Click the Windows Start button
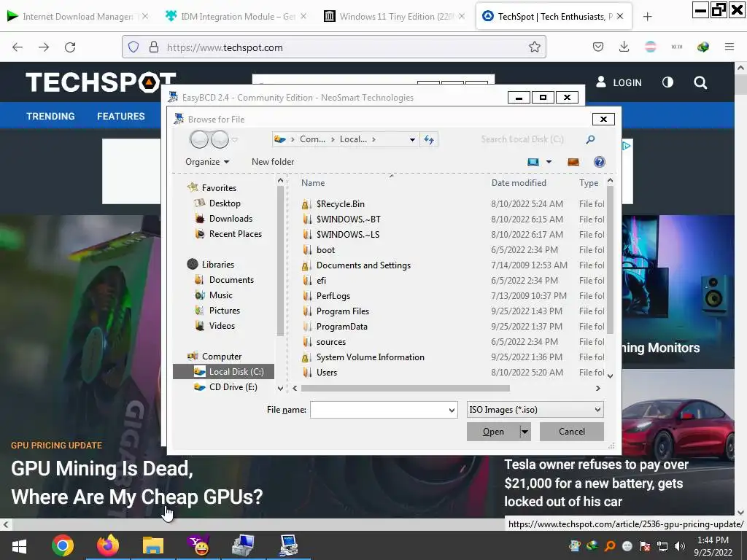Screen dimensions: 747x560 click(19, 545)
